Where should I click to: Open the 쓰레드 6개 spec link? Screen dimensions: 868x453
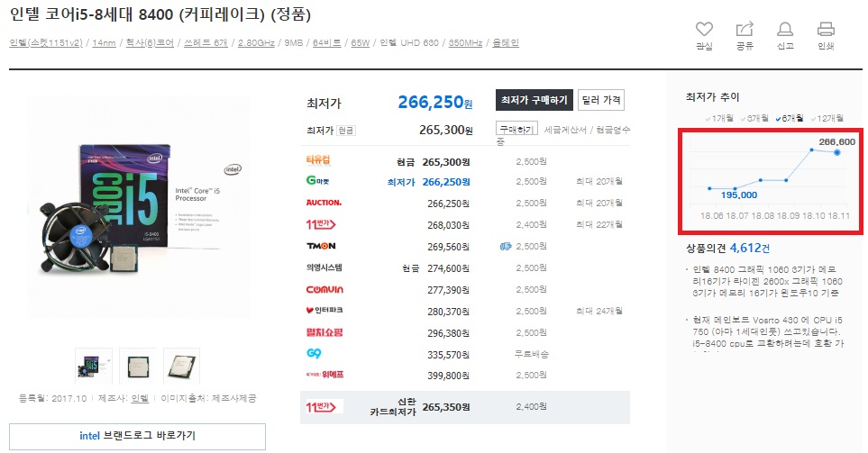[206, 42]
